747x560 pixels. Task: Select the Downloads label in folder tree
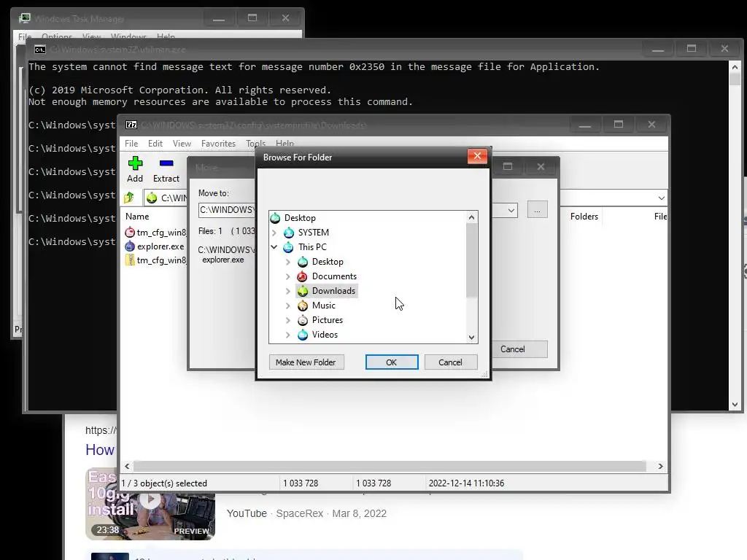333,291
